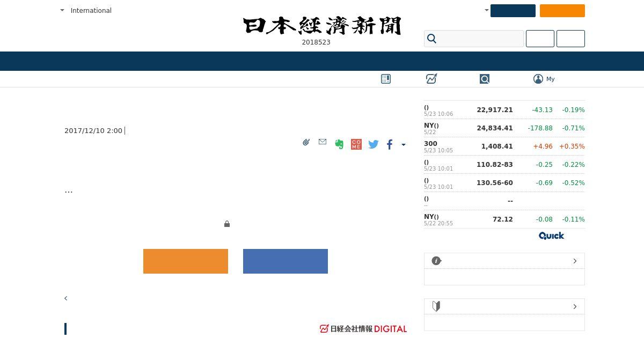Click the info icon in sidebar panel

(x=436, y=261)
